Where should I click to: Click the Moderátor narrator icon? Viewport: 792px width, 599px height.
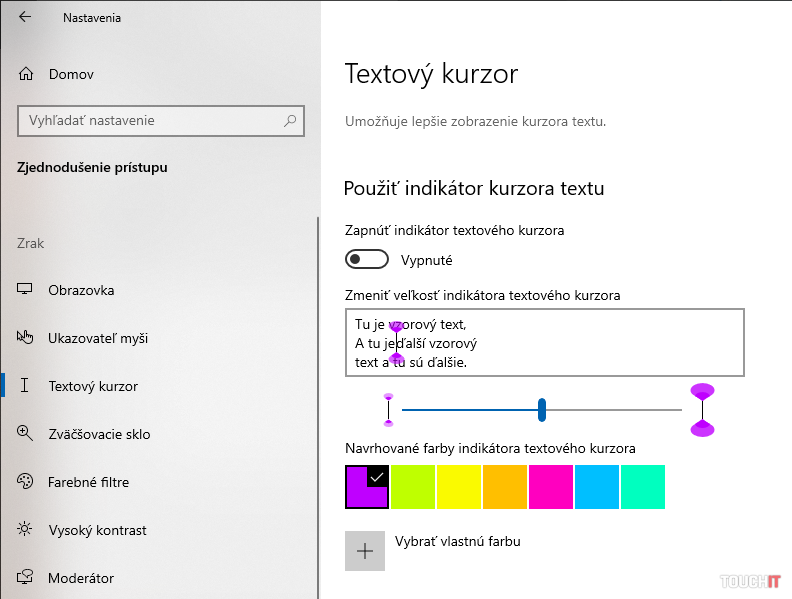coord(26,578)
